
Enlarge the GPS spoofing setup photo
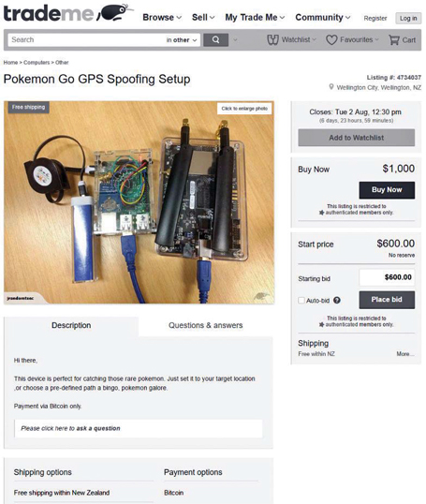(244, 109)
